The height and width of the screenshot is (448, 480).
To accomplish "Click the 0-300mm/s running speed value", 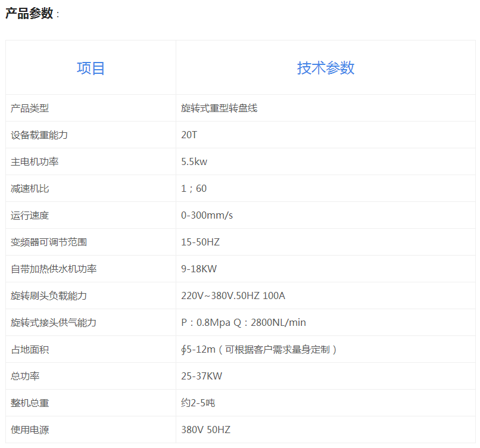I will point(207,216).
